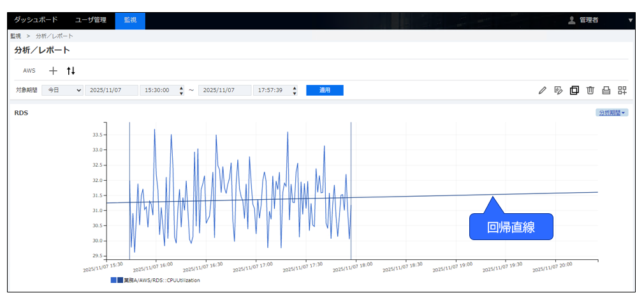Screen dimensions: 644x302
Task: Follow the 監視 breadcrumb link
Action: pyautogui.click(x=16, y=36)
